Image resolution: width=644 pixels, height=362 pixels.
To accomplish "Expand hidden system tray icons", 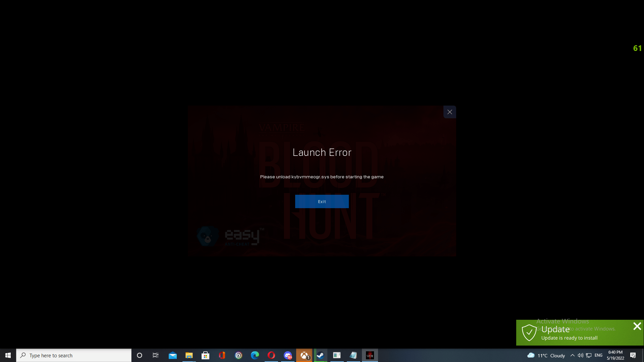I will 572,355.
